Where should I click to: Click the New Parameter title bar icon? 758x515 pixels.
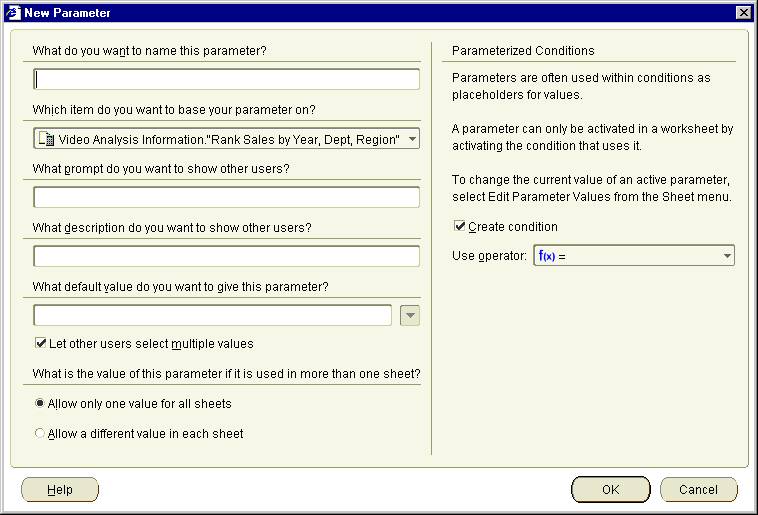[x=13, y=13]
